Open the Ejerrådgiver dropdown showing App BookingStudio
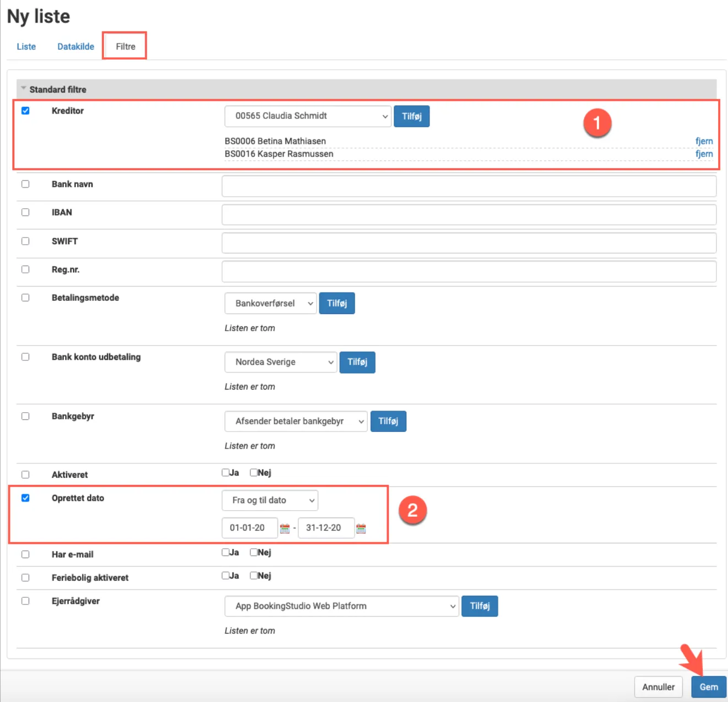The height and width of the screenshot is (702, 728). 341,606
